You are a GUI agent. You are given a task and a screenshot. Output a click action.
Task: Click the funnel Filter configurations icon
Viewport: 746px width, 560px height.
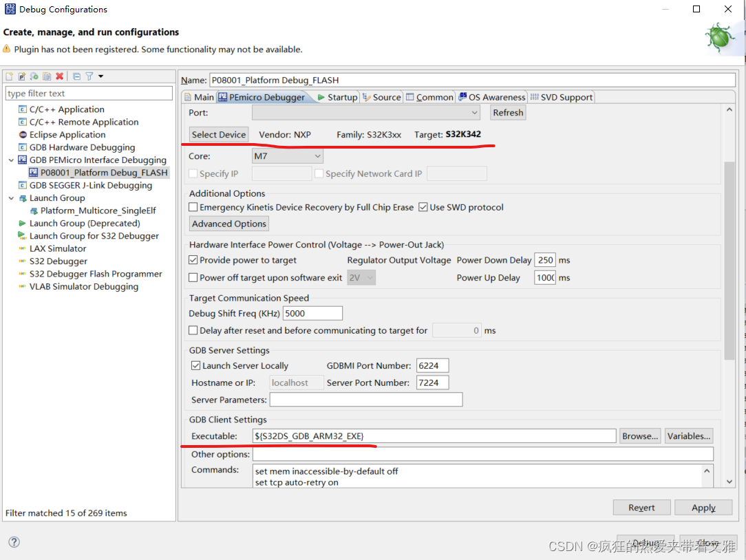(x=89, y=76)
